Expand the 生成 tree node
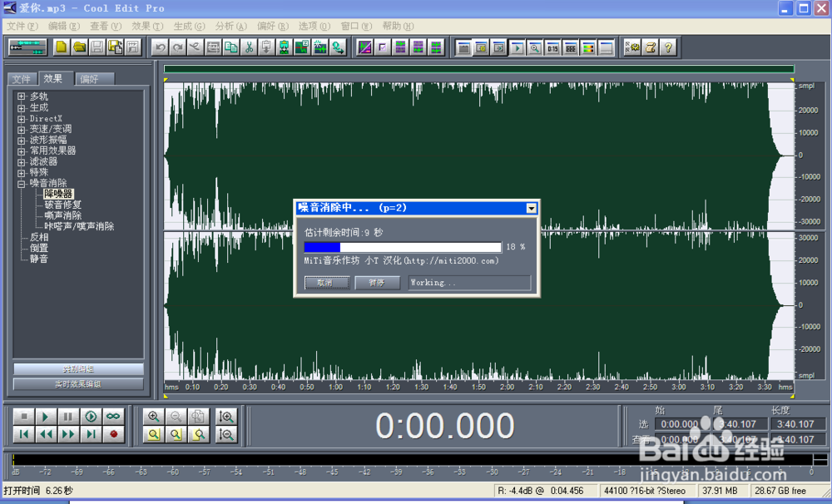Viewport: 832px width, 504px height. [22, 107]
